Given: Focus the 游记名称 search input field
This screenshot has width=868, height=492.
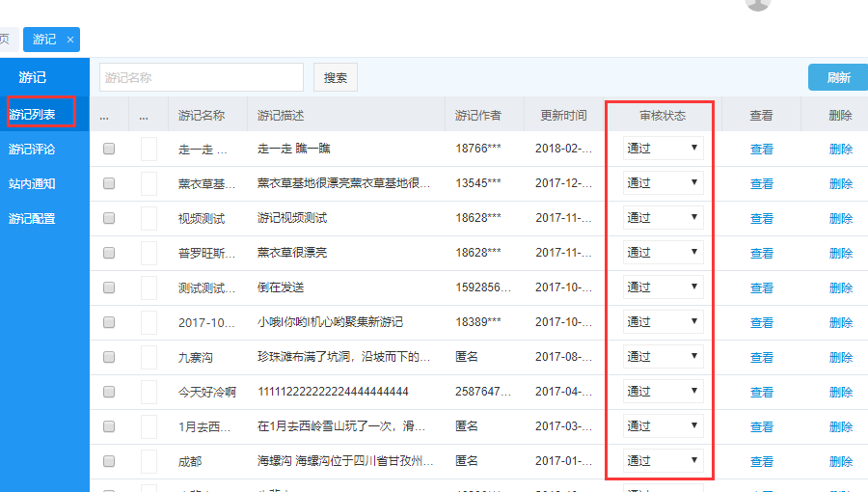Looking at the screenshot, I should [201, 78].
